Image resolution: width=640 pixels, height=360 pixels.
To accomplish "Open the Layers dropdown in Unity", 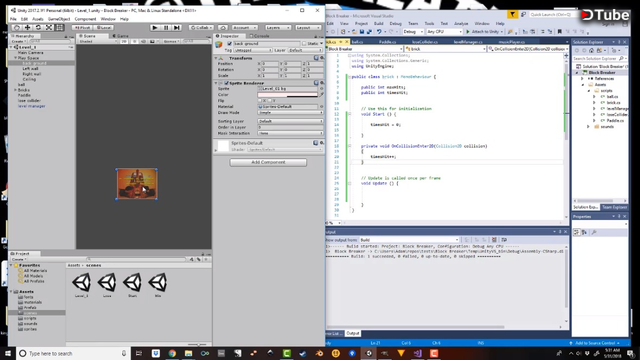I will (x=278, y=27).
